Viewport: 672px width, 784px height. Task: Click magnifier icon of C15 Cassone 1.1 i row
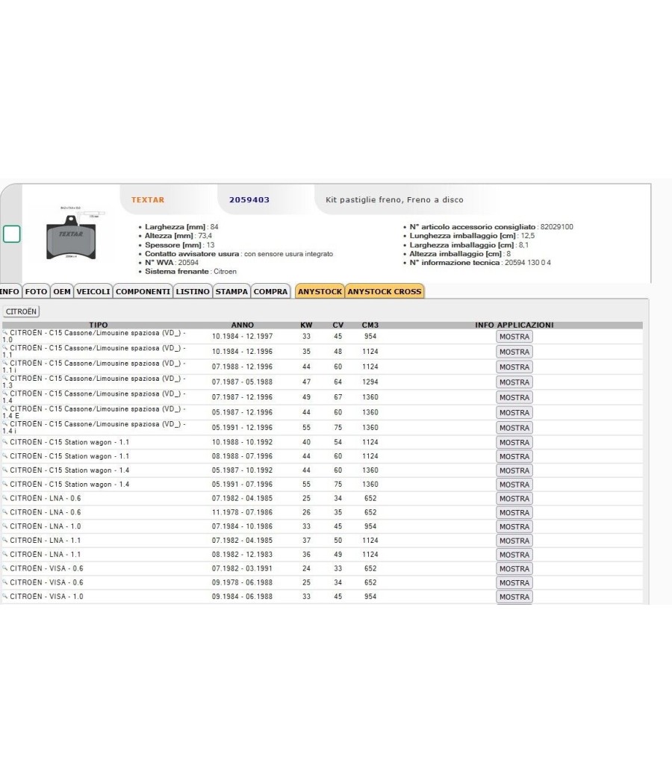tap(5, 363)
